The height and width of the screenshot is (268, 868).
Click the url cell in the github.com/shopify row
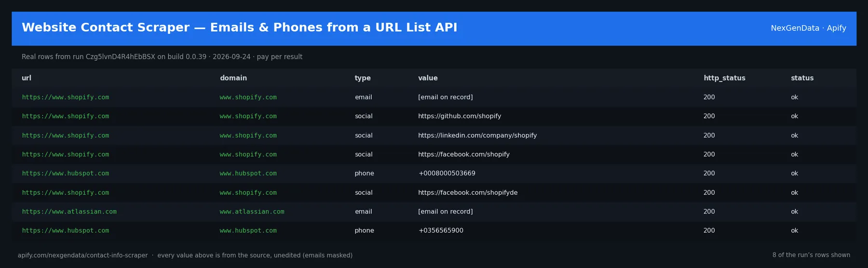[65, 116]
